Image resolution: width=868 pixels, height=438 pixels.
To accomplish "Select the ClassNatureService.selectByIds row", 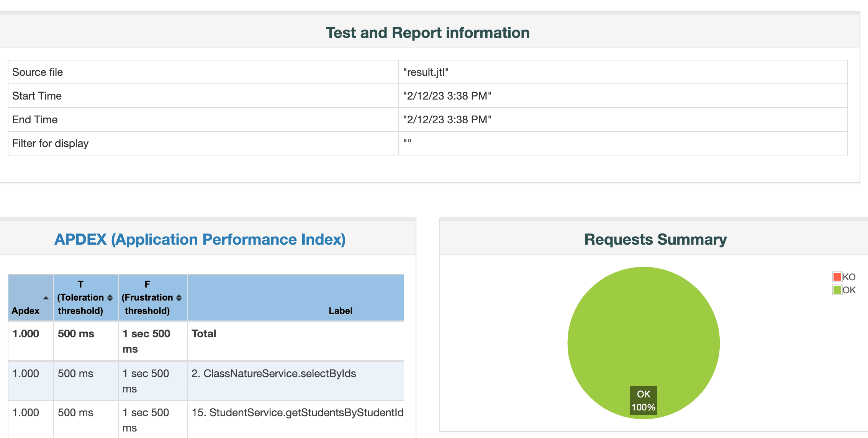I will 274,373.
